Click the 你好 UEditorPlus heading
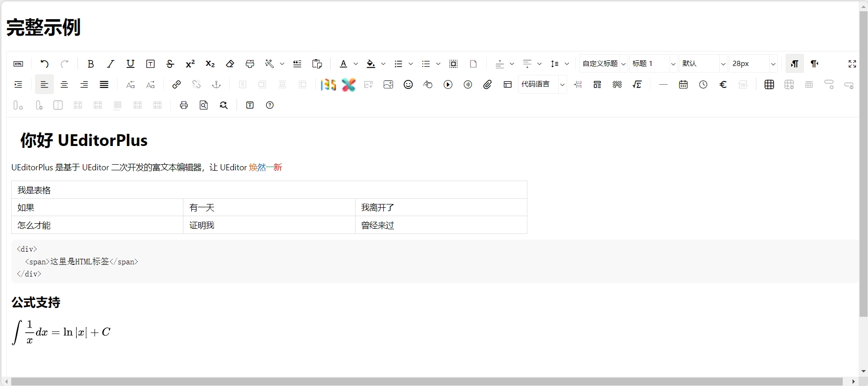 click(x=84, y=140)
